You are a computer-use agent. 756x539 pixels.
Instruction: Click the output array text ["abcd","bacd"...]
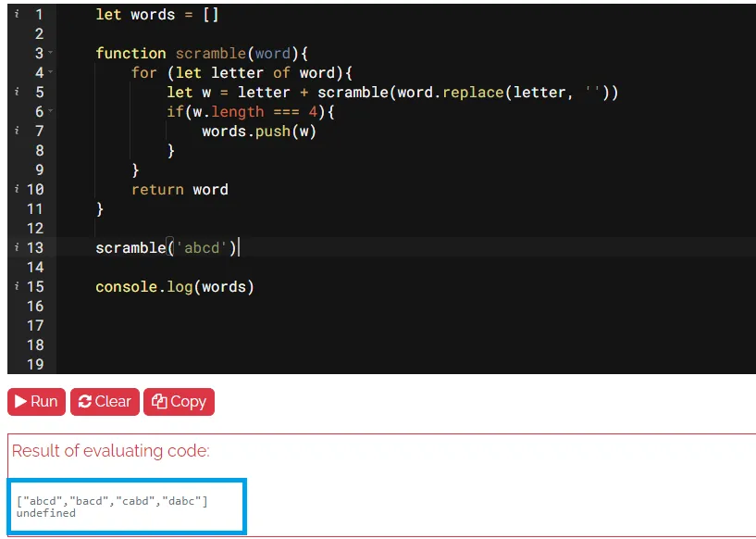pyautogui.click(x=112, y=501)
